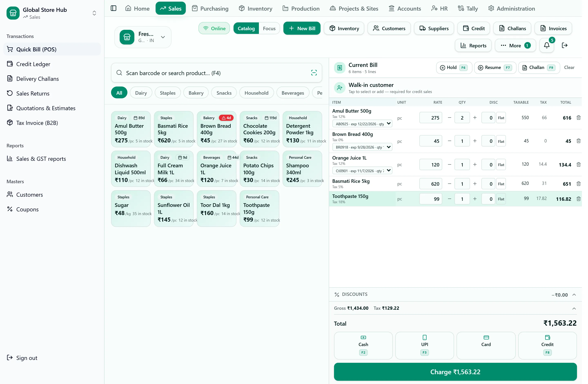Open the Global Store Hub workspace switcher

[x=52, y=13]
